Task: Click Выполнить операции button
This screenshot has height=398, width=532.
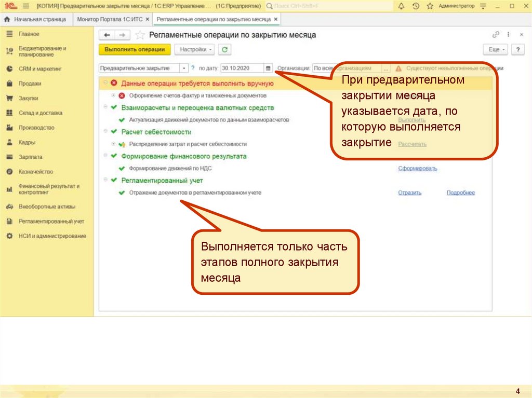Action: [x=135, y=50]
